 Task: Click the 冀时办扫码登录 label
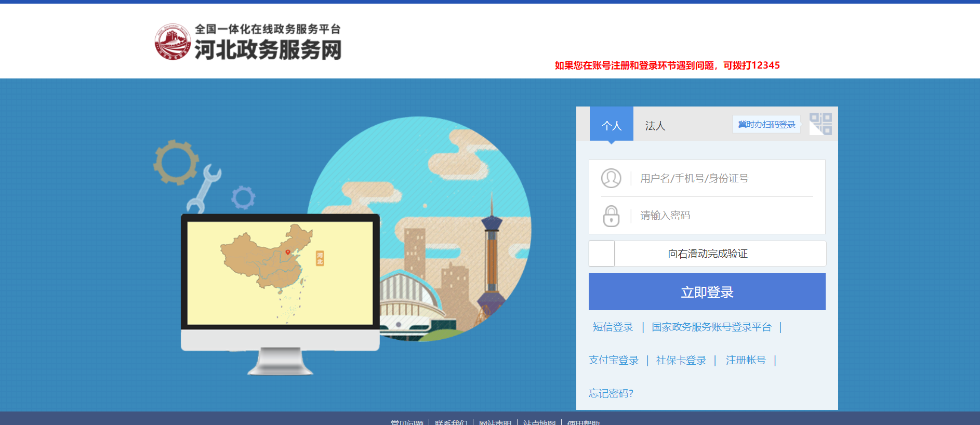click(x=766, y=124)
